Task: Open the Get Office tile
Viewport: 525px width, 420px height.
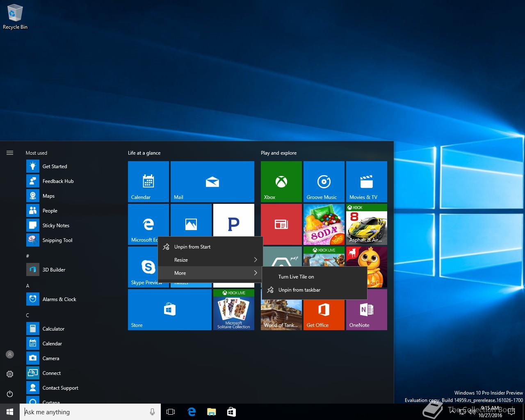Action: pos(324,314)
